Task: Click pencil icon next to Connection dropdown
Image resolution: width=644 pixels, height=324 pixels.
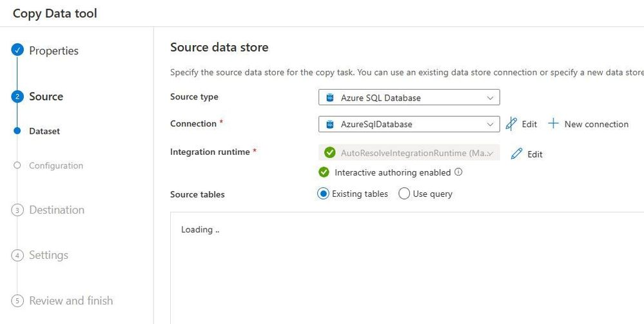Action: [x=511, y=124]
